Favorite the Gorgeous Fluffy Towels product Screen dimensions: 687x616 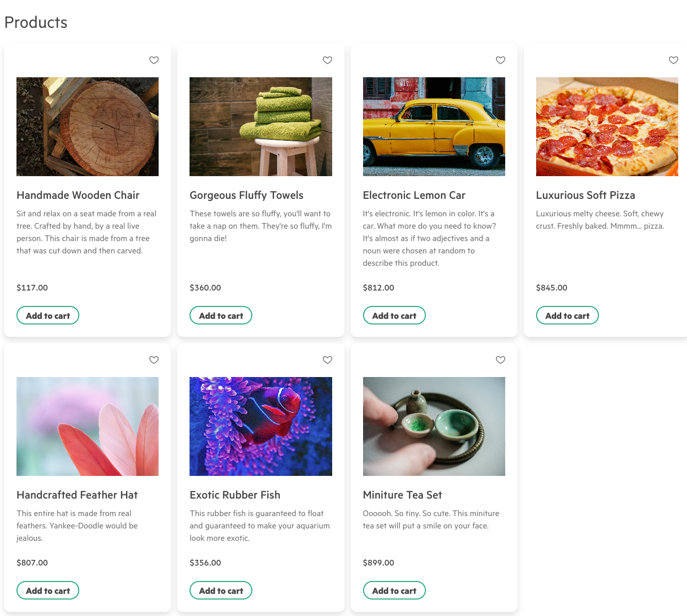328,60
